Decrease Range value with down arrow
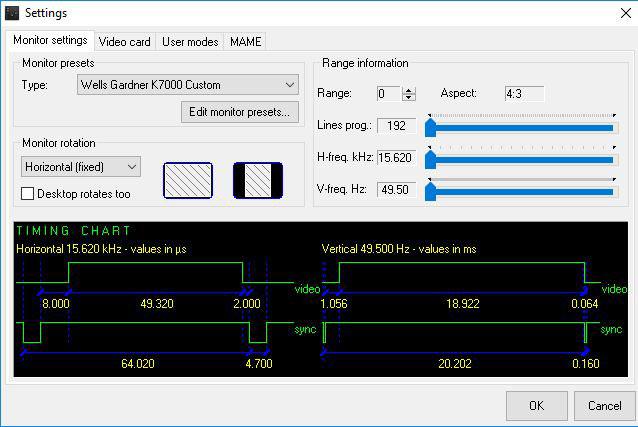This screenshot has height=427, width=638. [x=409, y=98]
